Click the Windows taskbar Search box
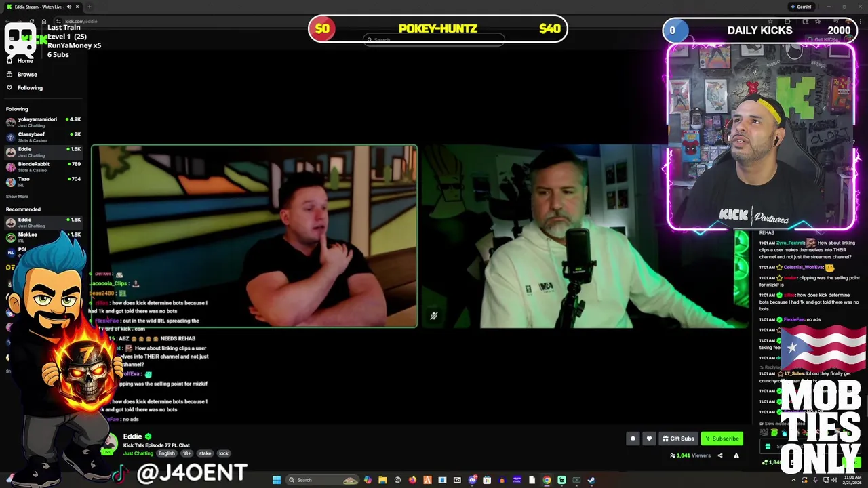This screenshot has height=488, width=868. [323, 480]
